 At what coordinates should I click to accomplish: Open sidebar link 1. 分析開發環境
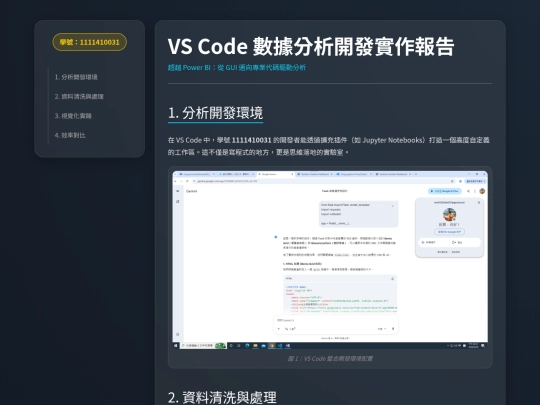76,77
